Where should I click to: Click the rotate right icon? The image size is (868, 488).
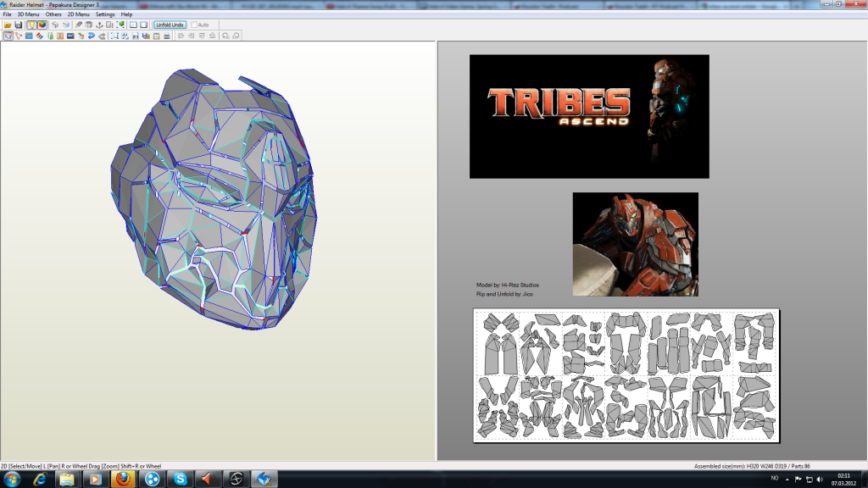236,36
